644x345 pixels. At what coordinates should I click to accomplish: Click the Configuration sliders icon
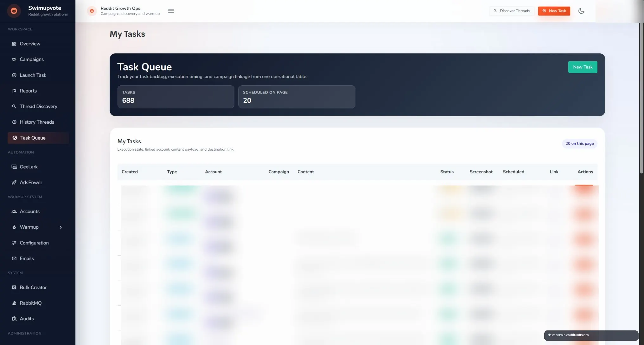tap(14, 243)
